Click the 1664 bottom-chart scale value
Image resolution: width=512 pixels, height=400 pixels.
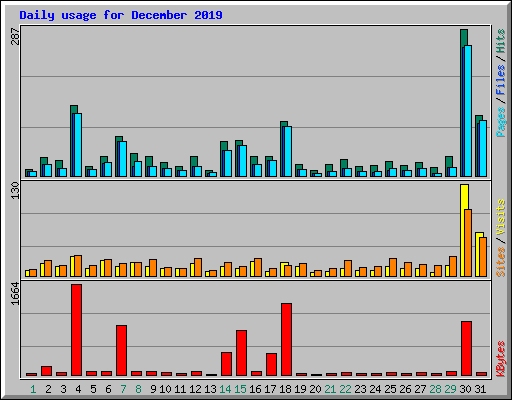[x=16, y=293]
